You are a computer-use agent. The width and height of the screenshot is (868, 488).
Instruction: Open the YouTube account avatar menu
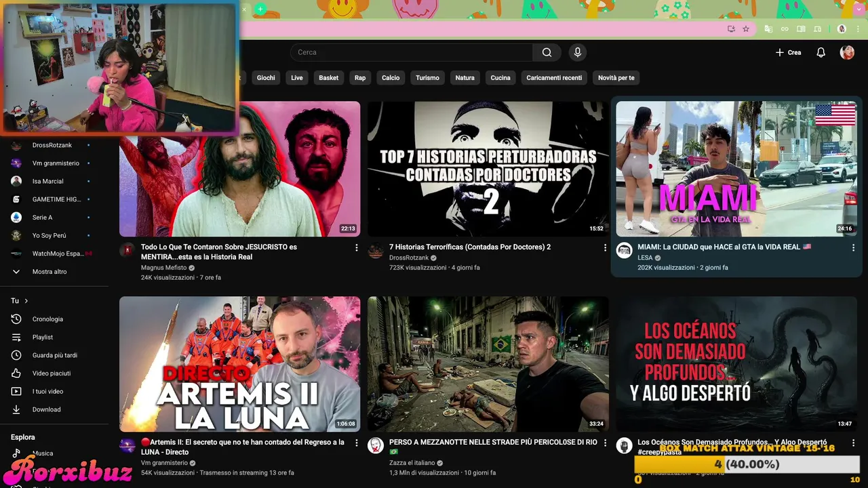[847, 52]
